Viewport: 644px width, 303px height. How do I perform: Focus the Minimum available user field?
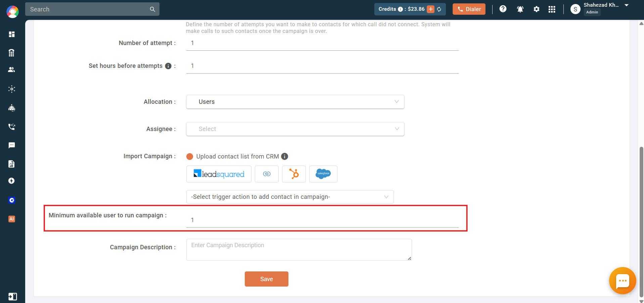tap(322, 220)
